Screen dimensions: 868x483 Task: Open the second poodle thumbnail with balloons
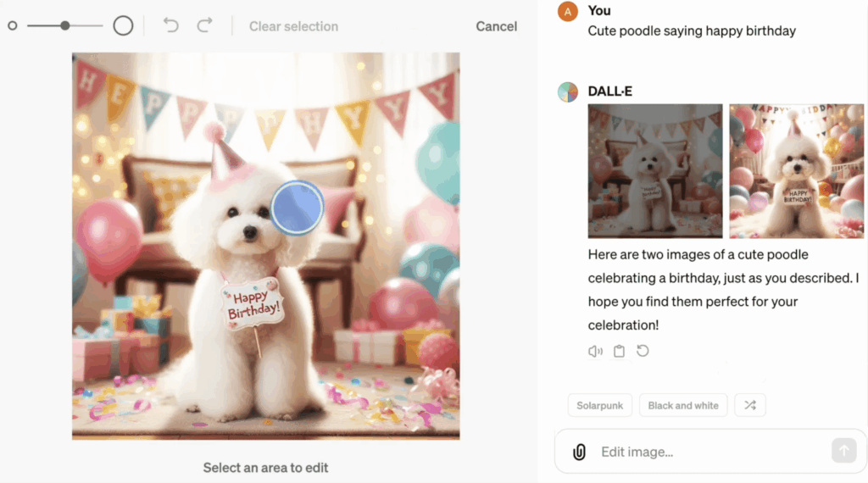(x=797, y=171)
